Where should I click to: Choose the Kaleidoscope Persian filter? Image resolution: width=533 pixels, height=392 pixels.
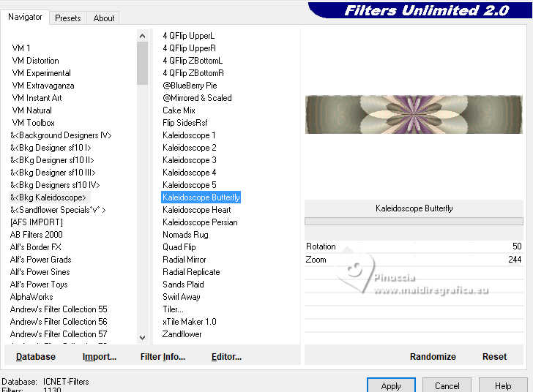200,222
